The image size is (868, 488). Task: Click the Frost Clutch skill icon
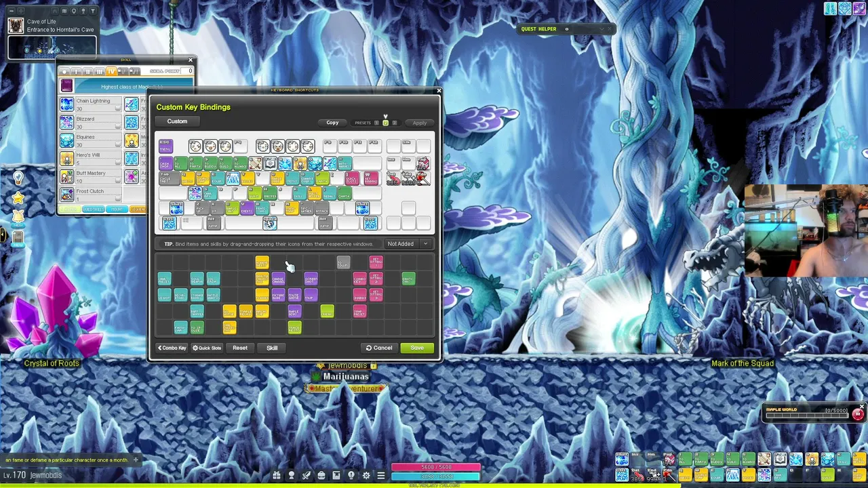pos(66,195)
